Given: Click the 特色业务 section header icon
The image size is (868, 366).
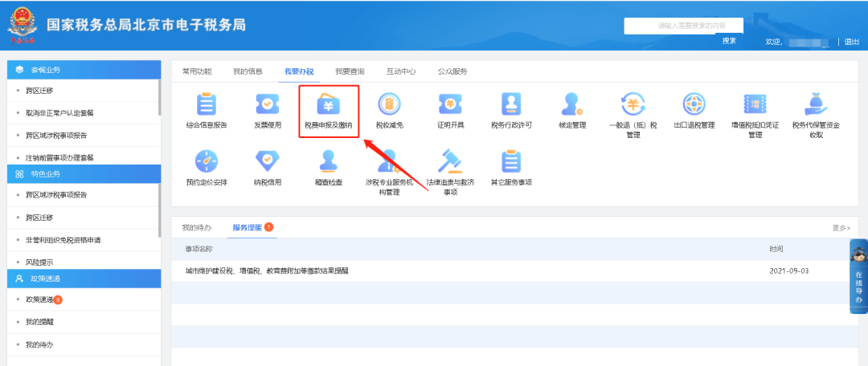Looking at the screenshot, I should 20,173.
